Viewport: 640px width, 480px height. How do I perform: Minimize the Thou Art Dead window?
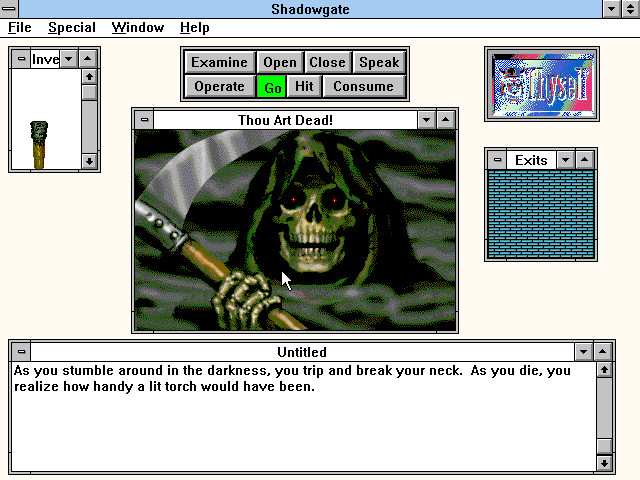[x=427, y=120]
